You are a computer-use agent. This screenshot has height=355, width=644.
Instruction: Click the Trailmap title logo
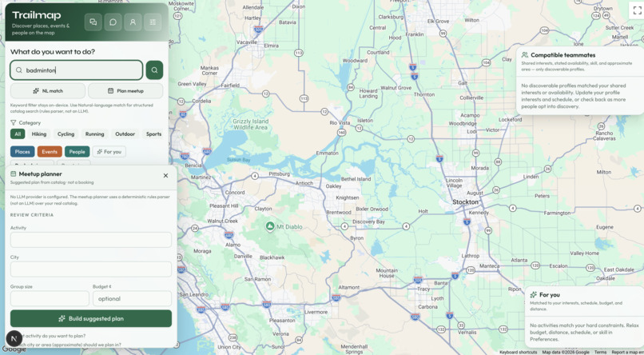(x=37, y=15)
